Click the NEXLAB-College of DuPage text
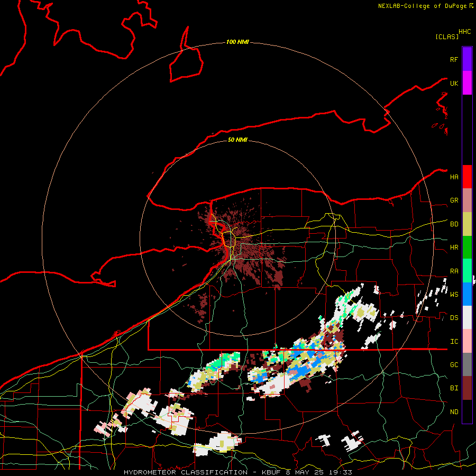The image size is (476, 476). point(422,6)
